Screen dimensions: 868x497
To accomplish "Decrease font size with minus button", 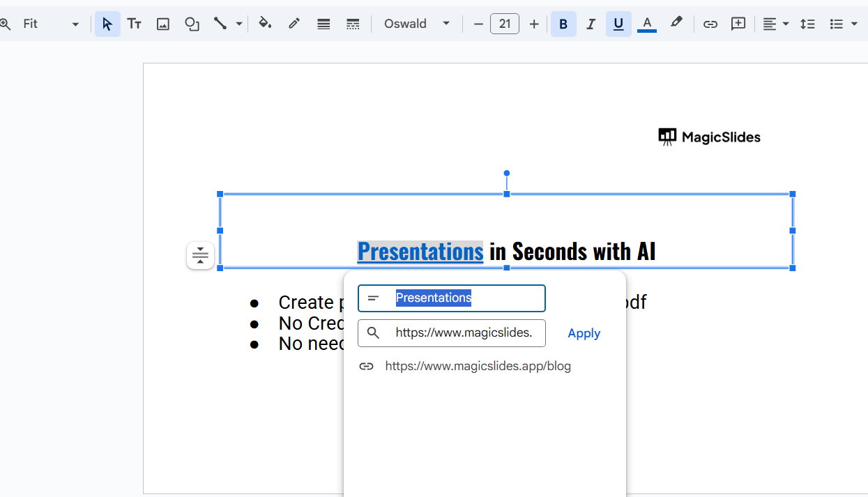I will 478,24.
